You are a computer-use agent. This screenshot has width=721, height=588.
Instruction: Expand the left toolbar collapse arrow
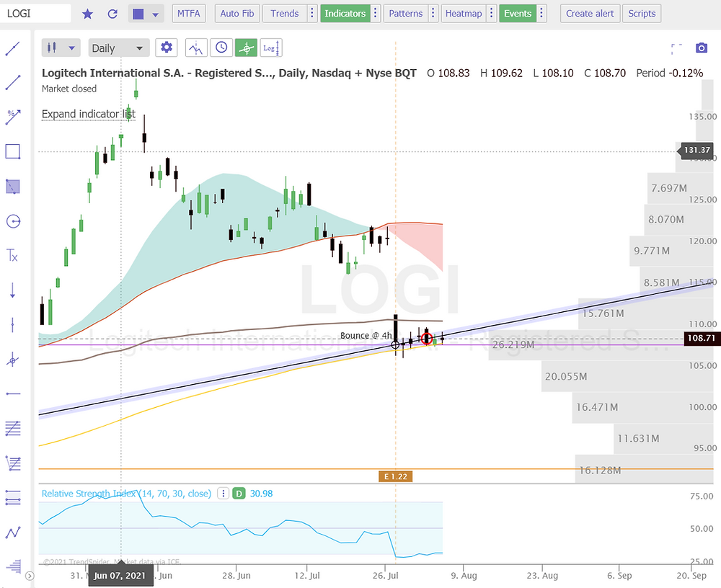pos(30,576)
